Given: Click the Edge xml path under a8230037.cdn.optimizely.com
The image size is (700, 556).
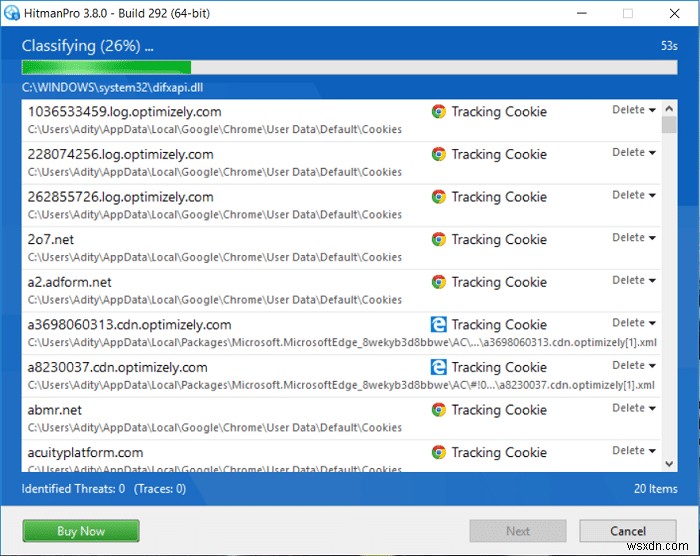Looking at the screenshot, I should click(x=341, y=385).
